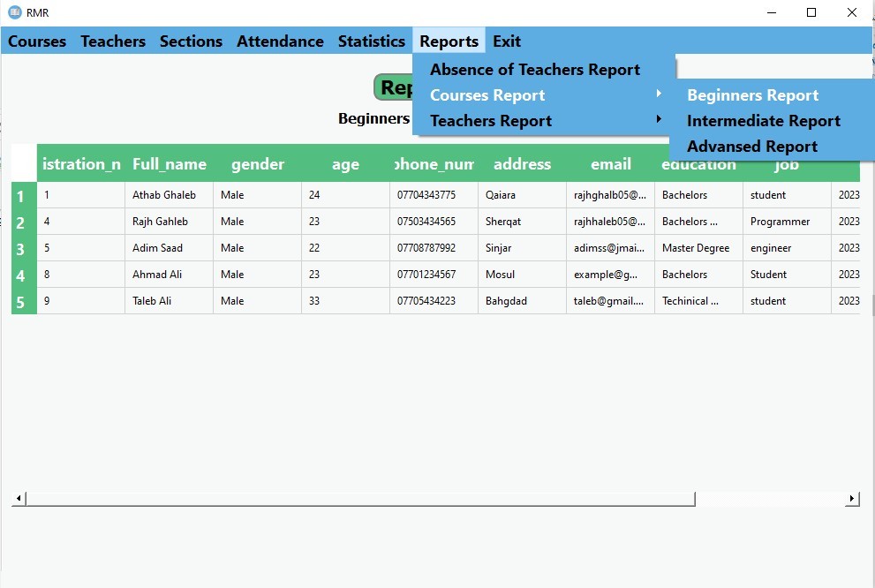Click the email cell starting 'taleb@gmail'
The image size is (875, 588).
[x=610, y=301]
